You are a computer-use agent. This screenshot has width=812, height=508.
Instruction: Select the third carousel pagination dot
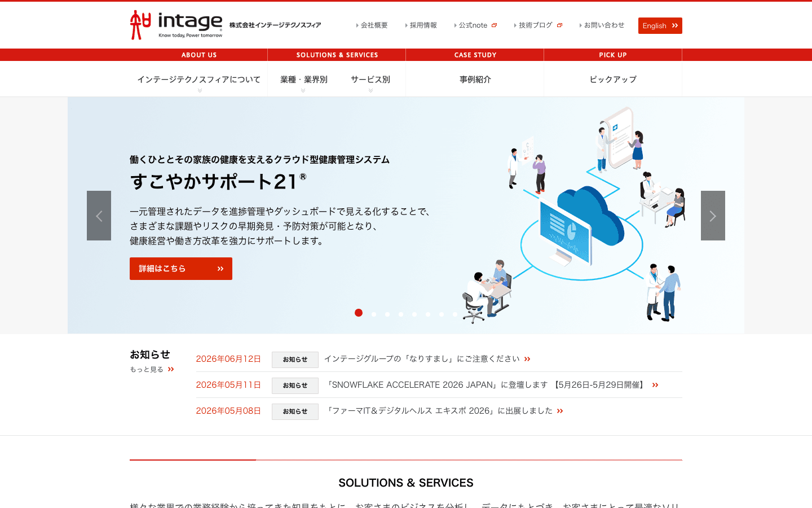(387, 314)
